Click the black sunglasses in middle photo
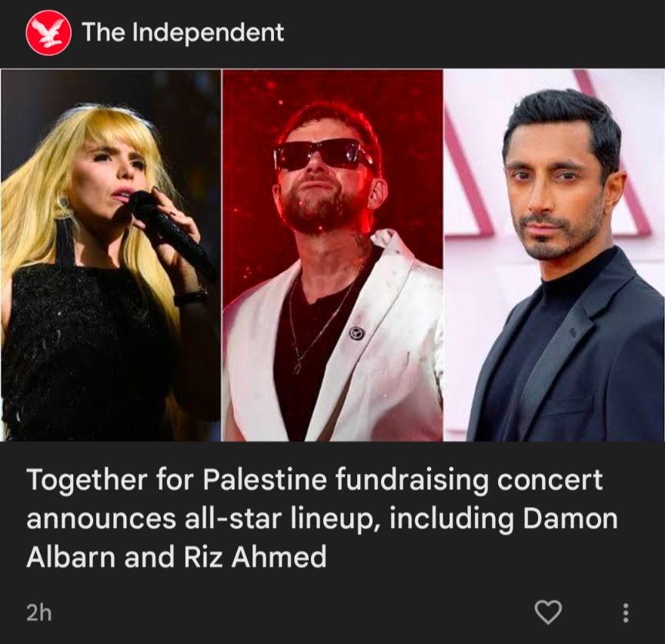 (x=323, y=155)
